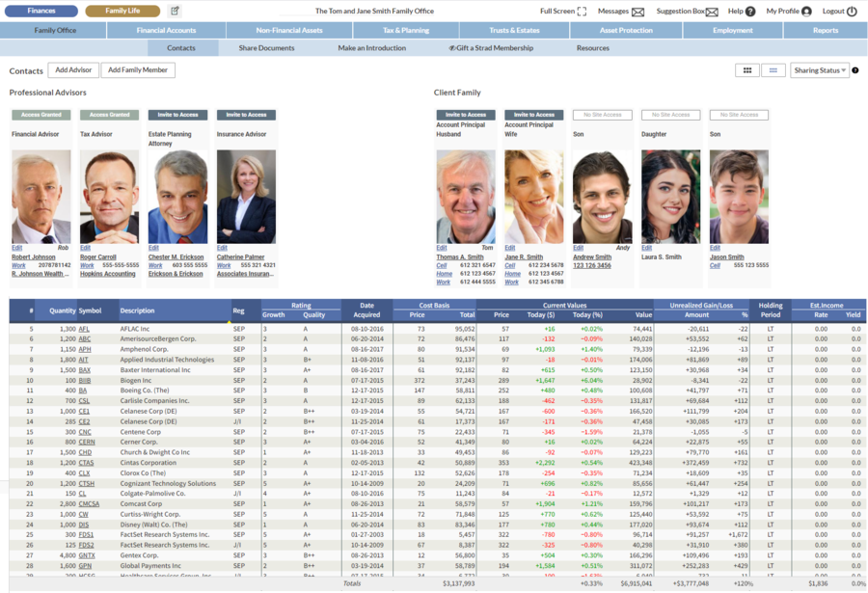Open the AFL stock symbol link
The height and width of the screenshot is (593, 868).
tap(84, 329)
